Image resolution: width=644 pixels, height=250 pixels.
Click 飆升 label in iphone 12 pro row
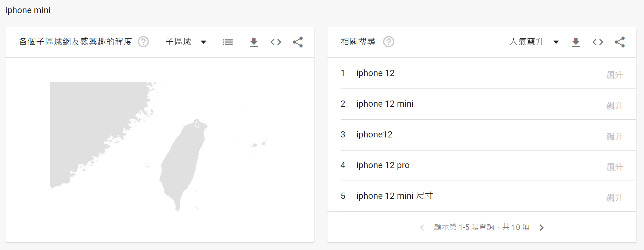point(615,167)
